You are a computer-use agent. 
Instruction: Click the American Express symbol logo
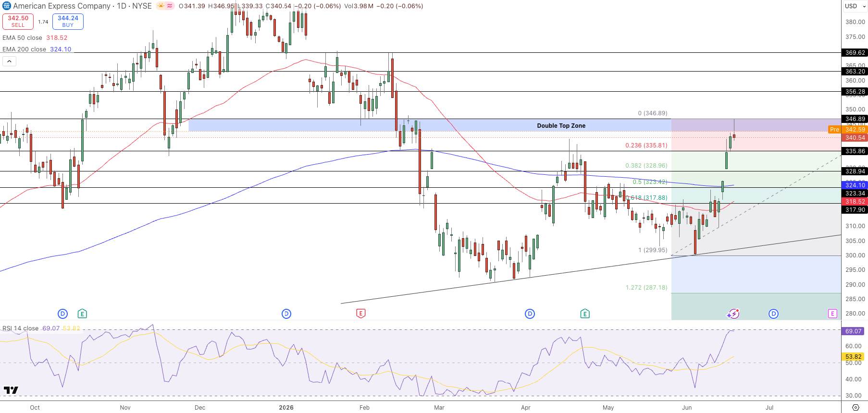tap(6, 6)
